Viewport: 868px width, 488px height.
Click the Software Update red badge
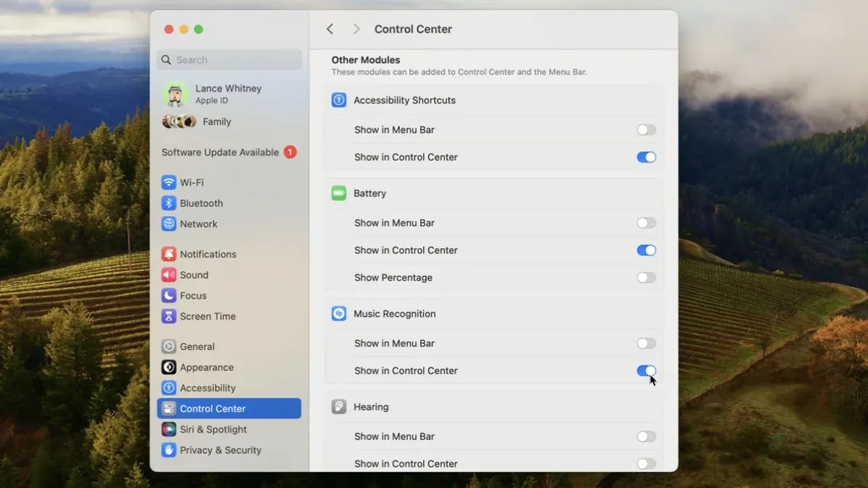(x=290, y=152)
